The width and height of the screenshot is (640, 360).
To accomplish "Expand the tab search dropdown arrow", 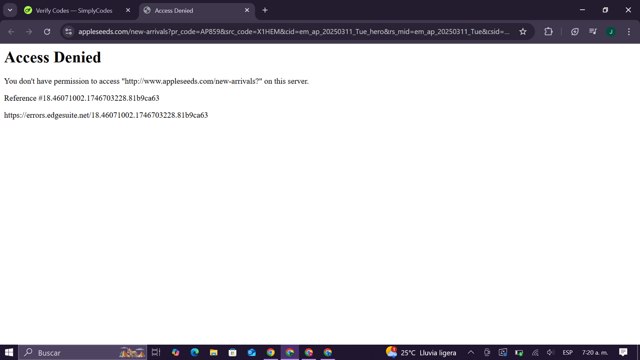I will click(x=10, y=10).
